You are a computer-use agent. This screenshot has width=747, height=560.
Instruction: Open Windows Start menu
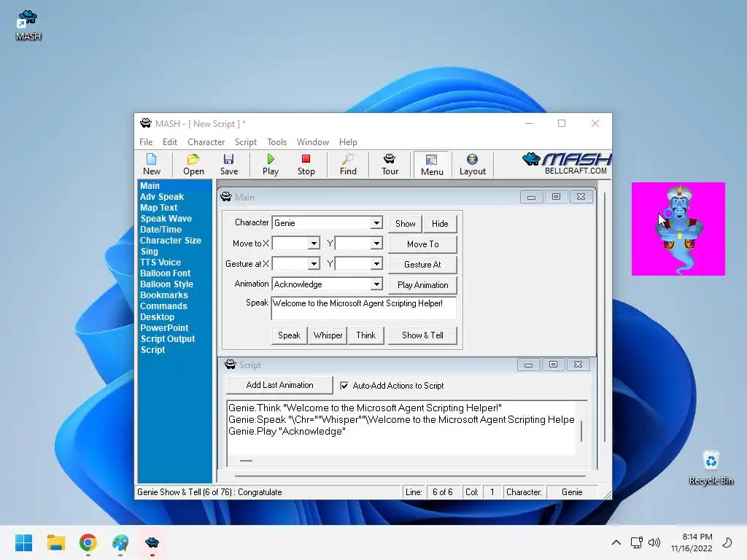24,542
